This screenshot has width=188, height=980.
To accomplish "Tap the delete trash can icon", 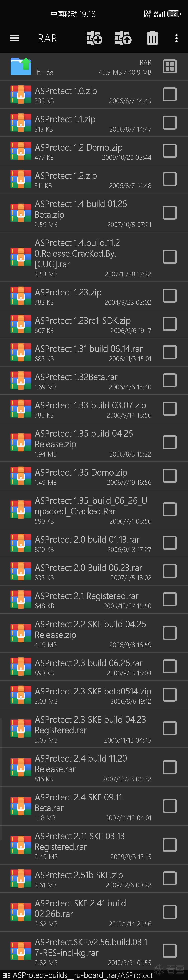I will click(x=152, y=38).
